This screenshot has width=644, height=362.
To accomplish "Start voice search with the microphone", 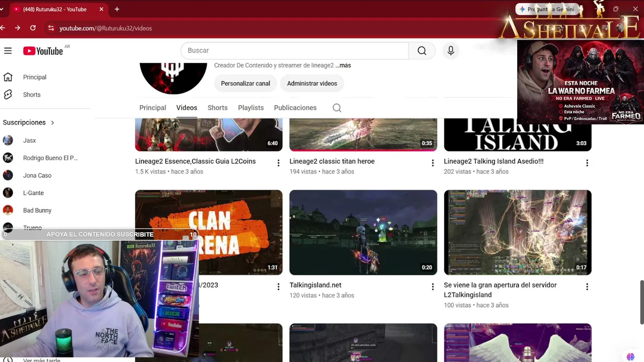I will [x=451, y=50].
